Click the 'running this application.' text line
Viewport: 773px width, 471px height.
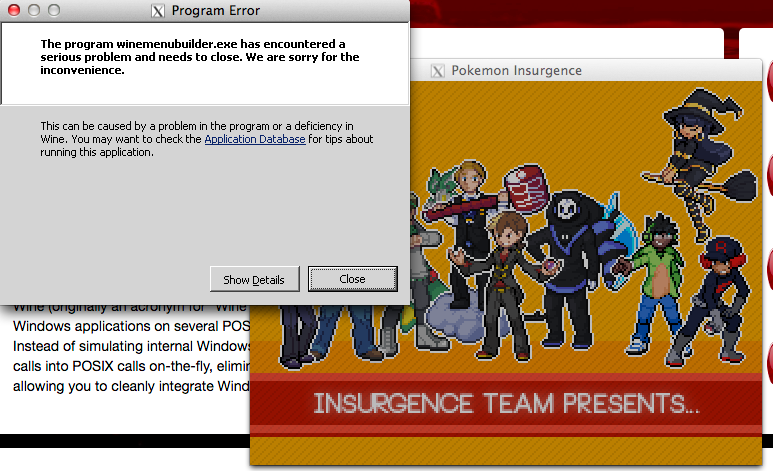point(97,152)
